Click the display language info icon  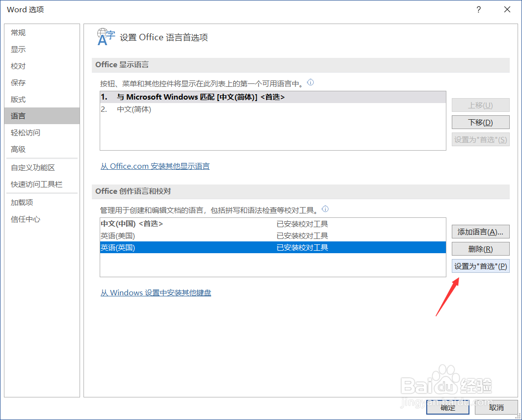tap(310, 82)
